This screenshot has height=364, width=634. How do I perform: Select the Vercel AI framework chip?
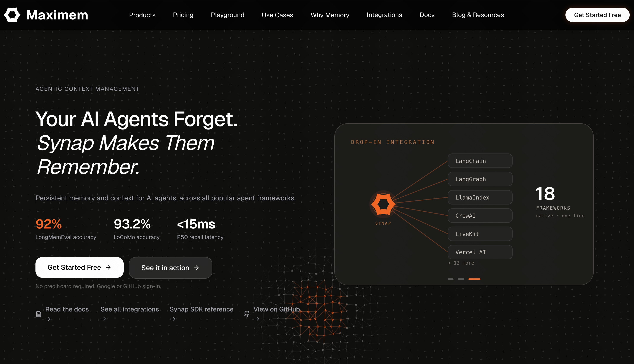(480, 252)
